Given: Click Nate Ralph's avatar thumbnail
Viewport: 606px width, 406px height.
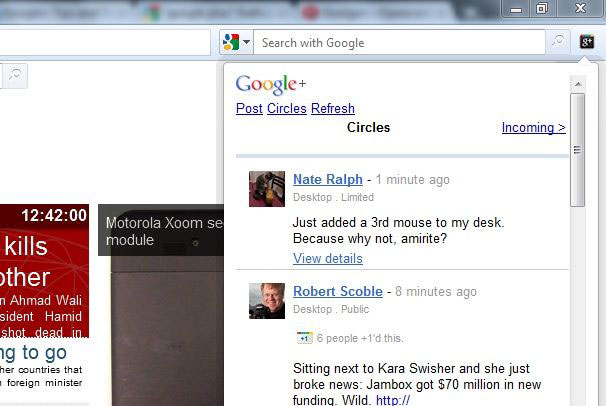Looking at the screenshot, I should [267, 189].
